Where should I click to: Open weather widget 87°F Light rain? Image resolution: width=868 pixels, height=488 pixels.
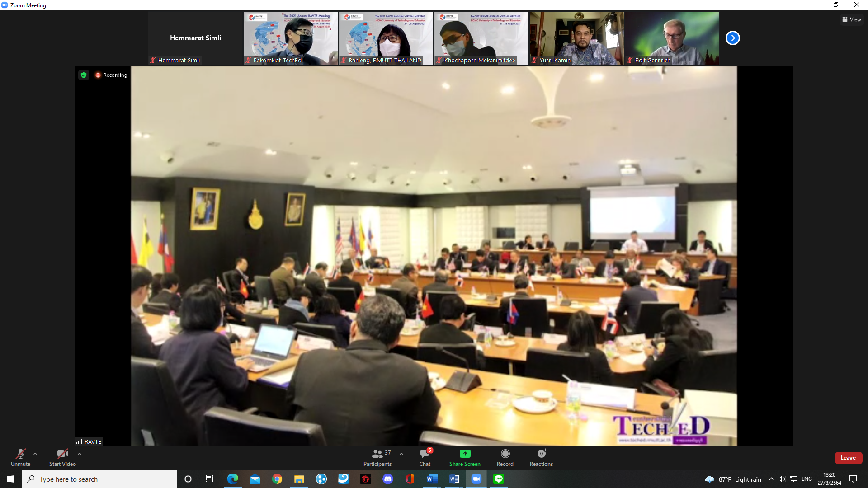click(733, 479)
